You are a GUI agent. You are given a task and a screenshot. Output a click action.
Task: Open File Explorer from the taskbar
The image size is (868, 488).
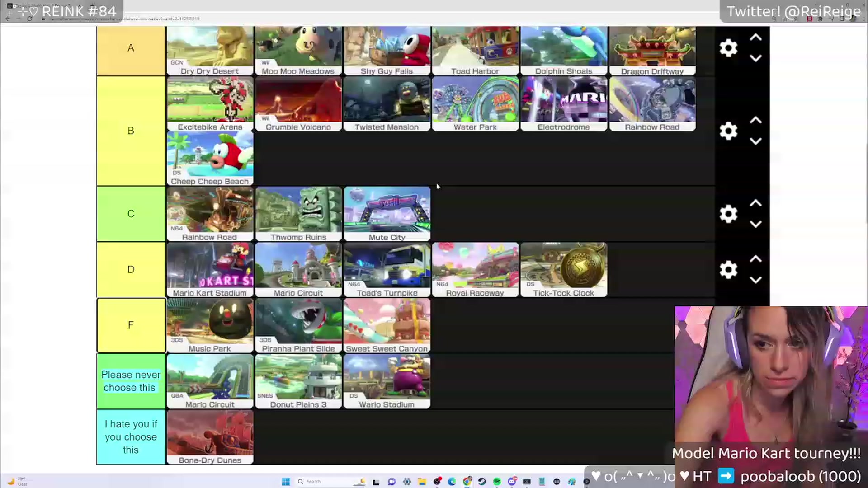pos(422,482)
